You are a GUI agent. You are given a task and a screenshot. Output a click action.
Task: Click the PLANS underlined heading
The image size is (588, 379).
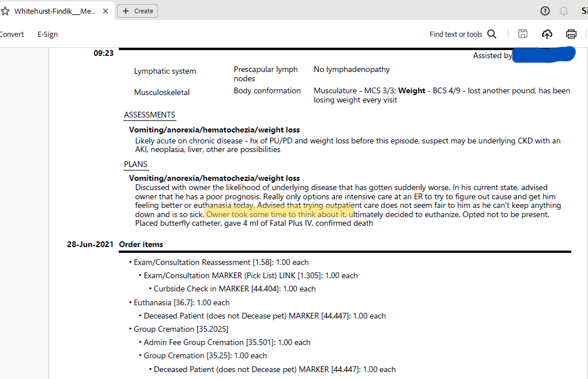pos(135,165)
